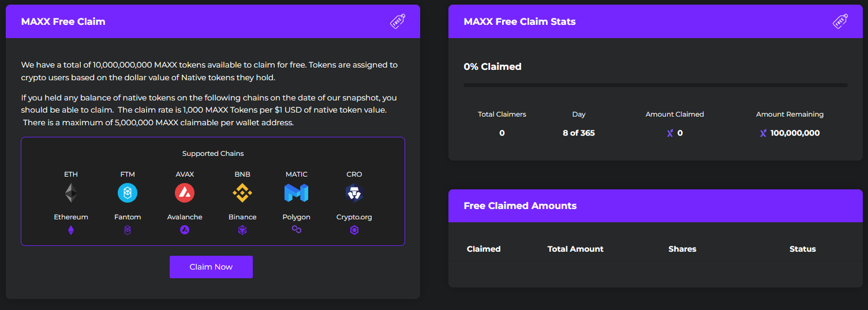Select the Avalanche red logo icon
This screenshot has height=310, width=868.
pyautogui.click(x=185, y=193)
